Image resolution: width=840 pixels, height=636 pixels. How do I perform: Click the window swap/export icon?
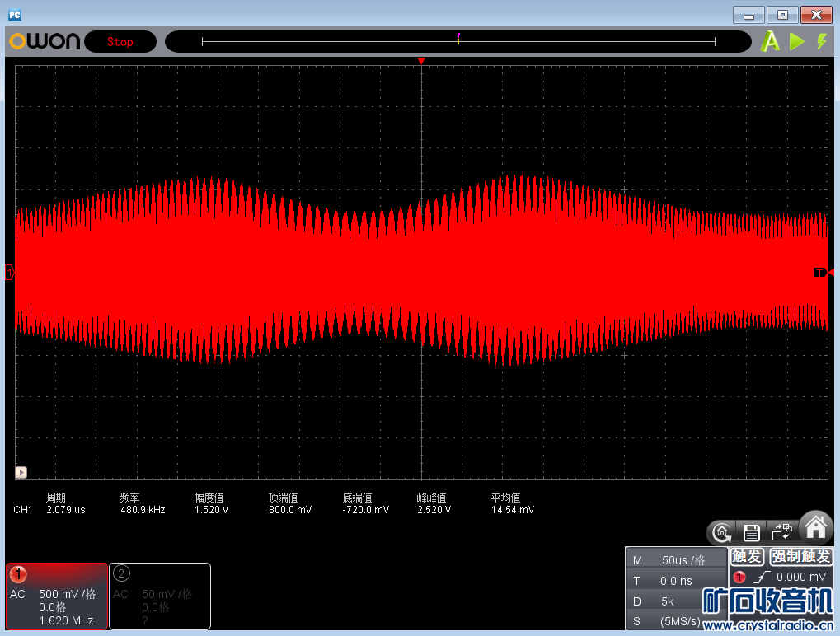[x=781, y=532]
